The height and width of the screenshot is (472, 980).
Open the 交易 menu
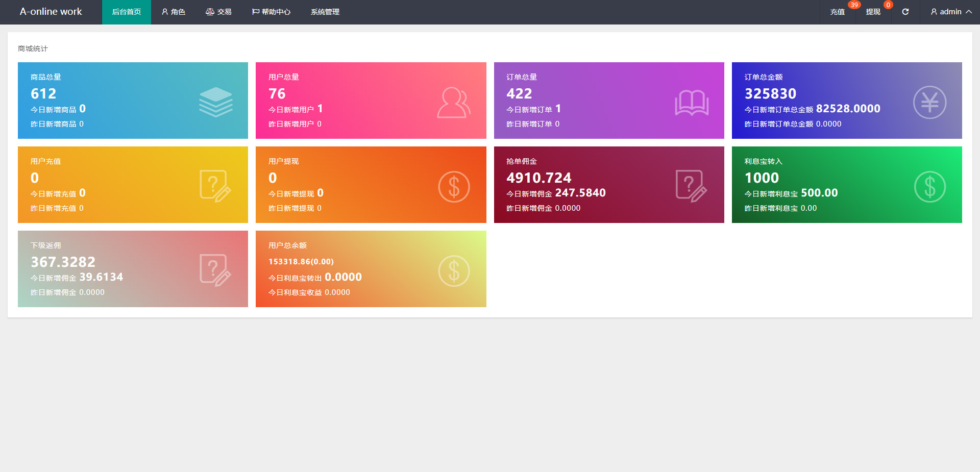click(218, 12)
